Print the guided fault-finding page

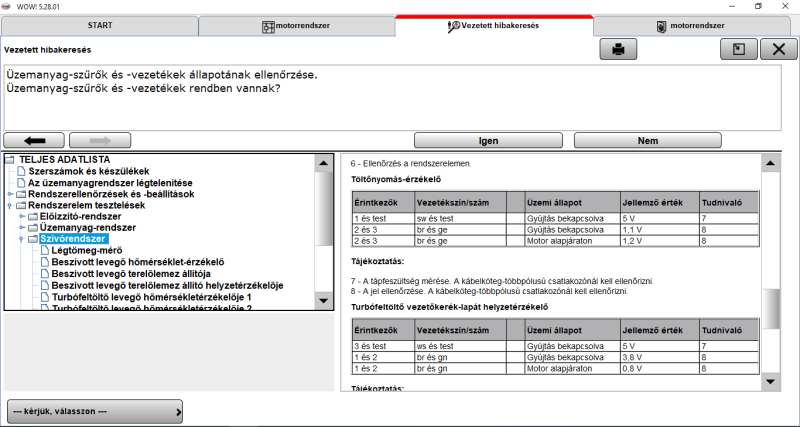tap(618, 49)
